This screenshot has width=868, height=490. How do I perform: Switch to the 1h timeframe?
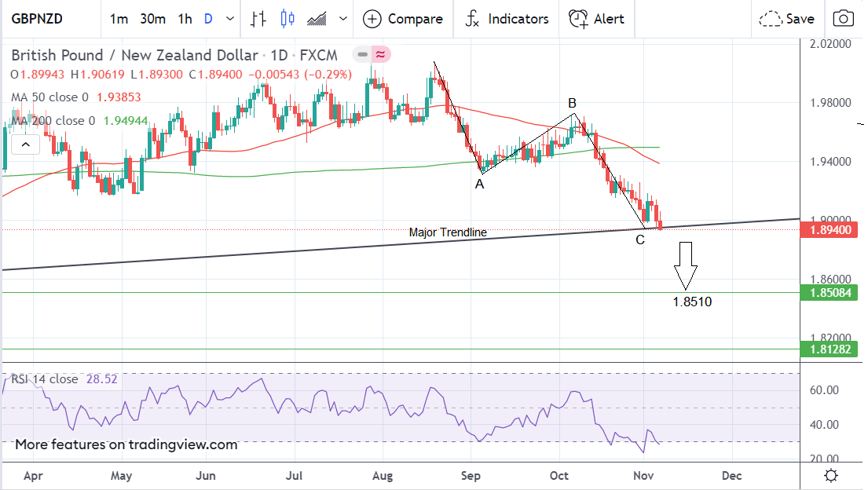pyautogui.click(x=185, y=19)
